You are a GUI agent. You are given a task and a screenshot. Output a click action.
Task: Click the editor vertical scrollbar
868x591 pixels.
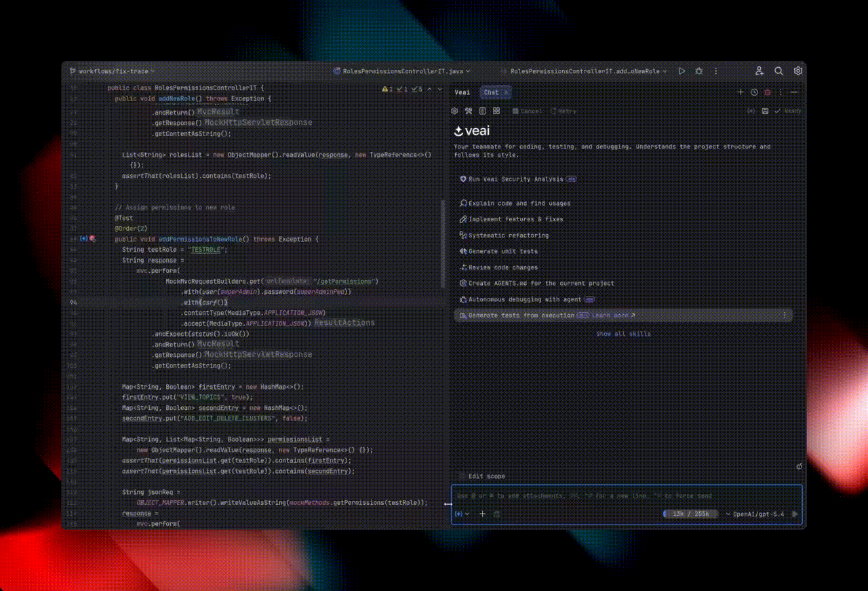pyautogui.click(x=444, y=244)
